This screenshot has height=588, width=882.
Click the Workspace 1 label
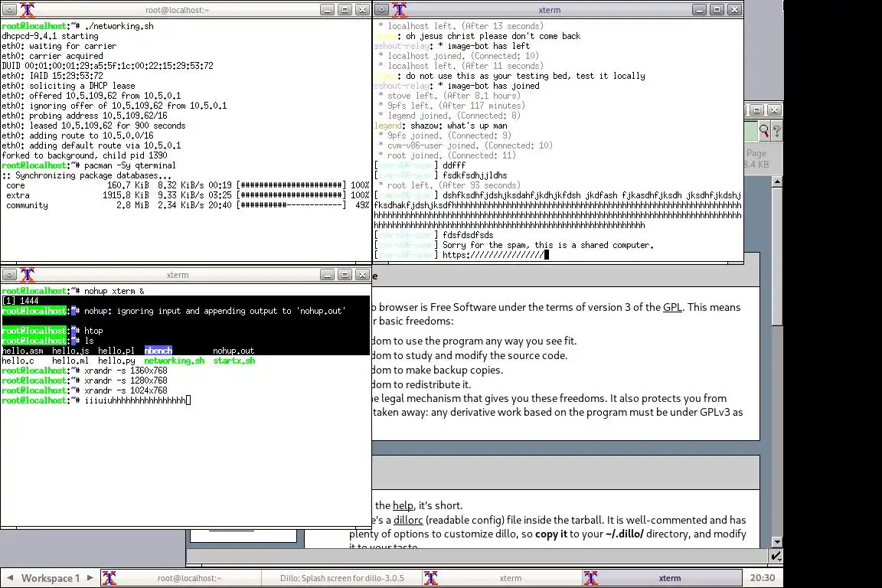point(50,578)
